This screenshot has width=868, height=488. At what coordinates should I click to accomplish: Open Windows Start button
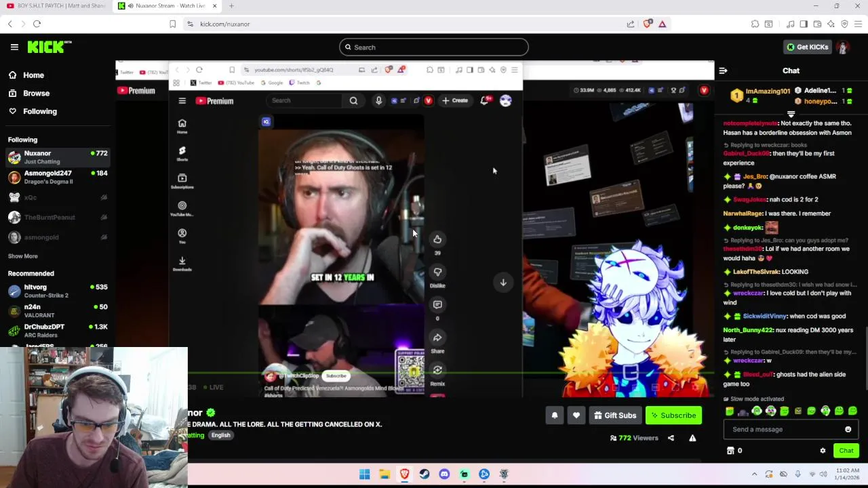coord(364,474)
